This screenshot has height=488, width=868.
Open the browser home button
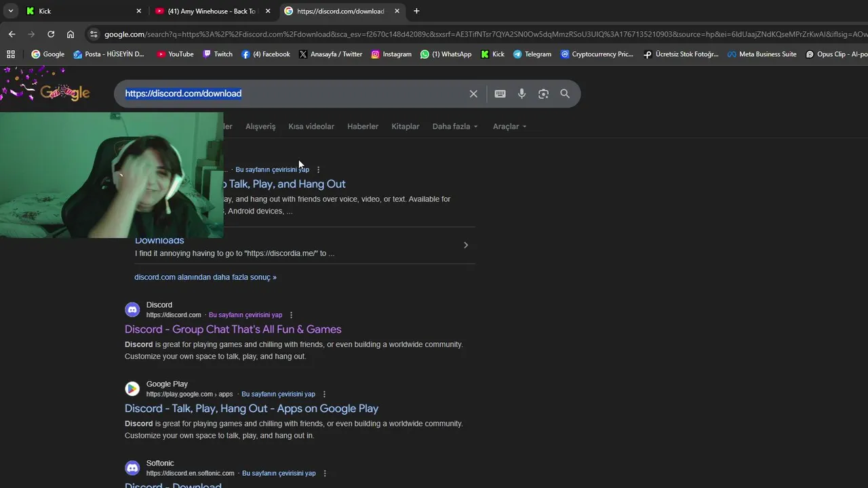click(x=71, y=34)
